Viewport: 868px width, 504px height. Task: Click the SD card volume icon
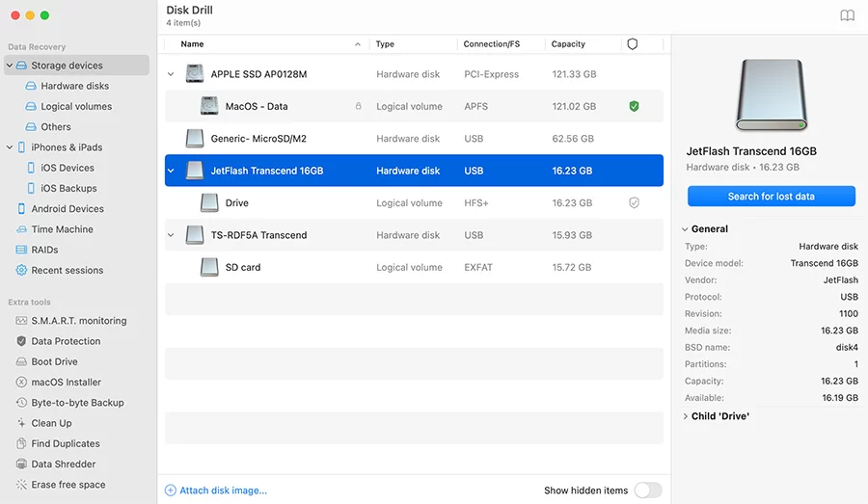208,267
